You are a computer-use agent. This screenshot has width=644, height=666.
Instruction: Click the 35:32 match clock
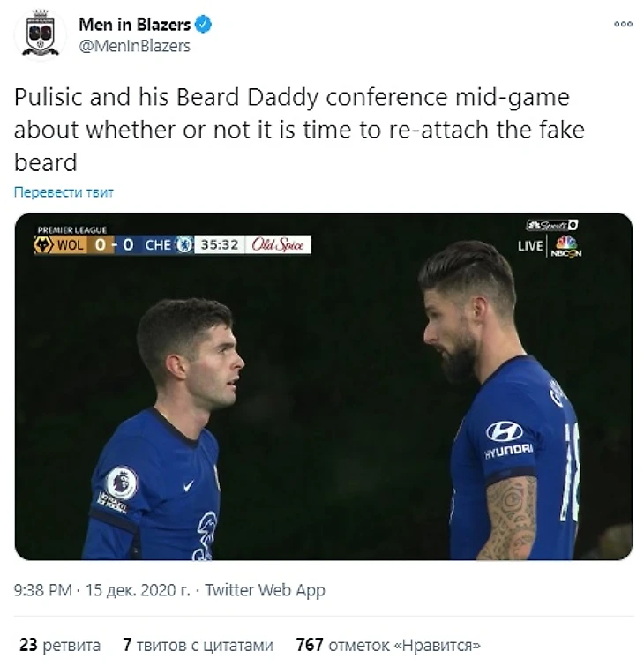point(220,244)
